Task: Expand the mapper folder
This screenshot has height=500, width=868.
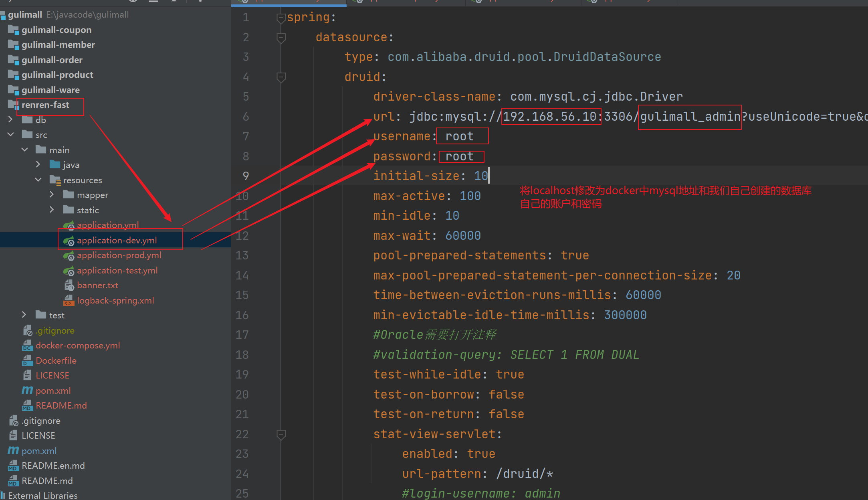Action: 52,195
